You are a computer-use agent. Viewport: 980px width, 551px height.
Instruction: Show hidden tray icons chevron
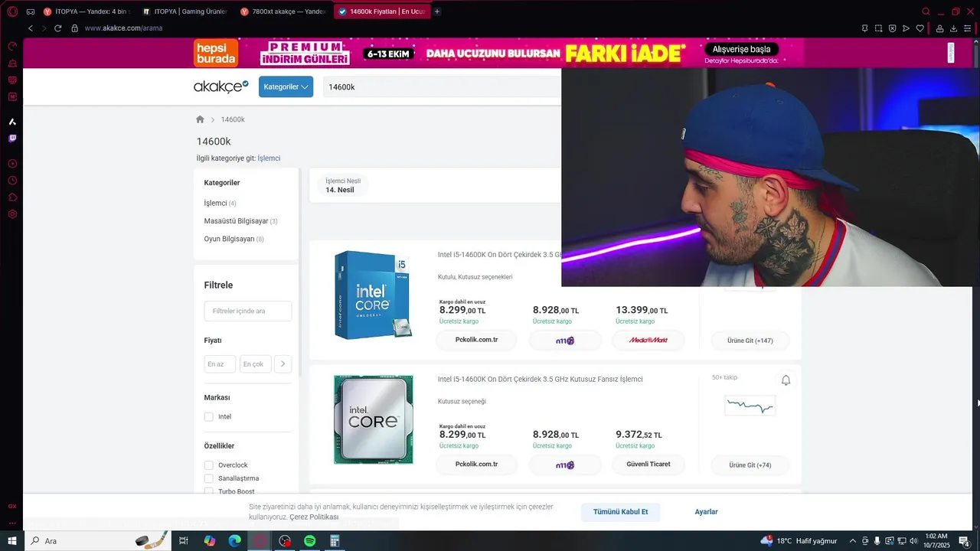coord(853,541)
